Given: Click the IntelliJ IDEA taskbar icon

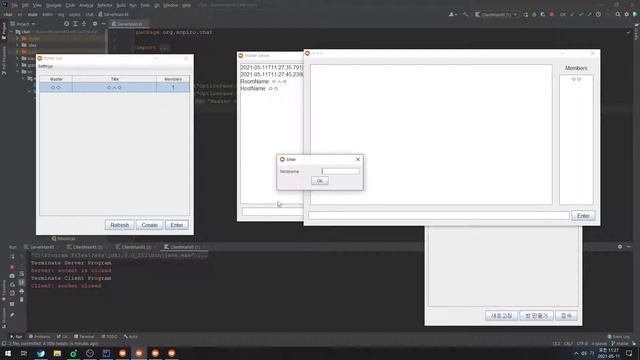Looking at the screenshot, I should tap(106, 353).
